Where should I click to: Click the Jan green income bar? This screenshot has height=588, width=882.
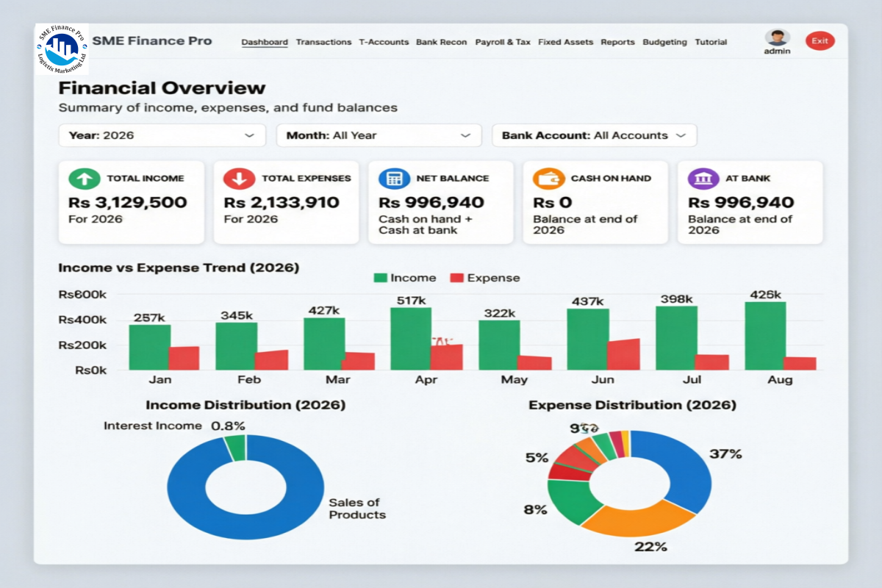(x=150, y=347)
